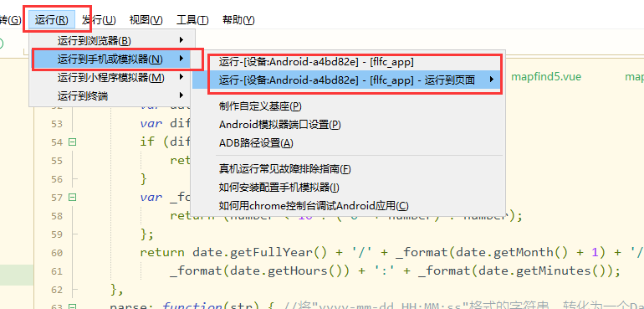
Task: Open the 工具(T) menu
Action: click(x=192, y=20)
